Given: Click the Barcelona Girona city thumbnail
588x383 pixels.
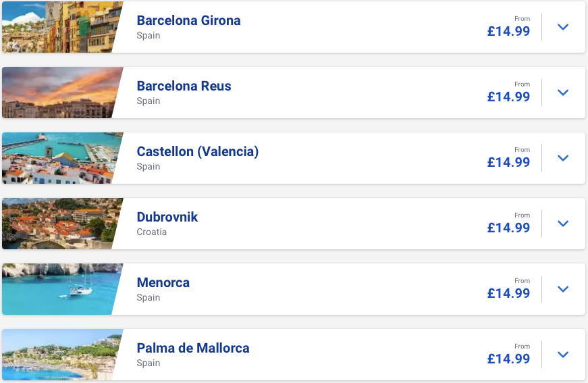Looking at the screenshot, I should pyautogui.click(x=59, y=27).
